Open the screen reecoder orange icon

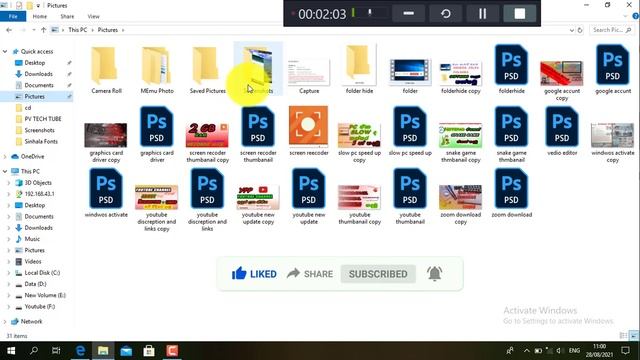point(308,126)
